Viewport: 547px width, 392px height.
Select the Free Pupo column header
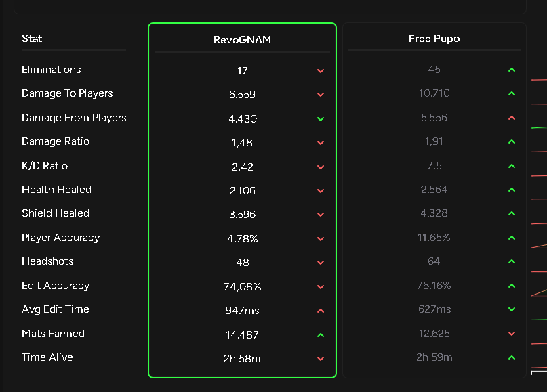[434, 39]
